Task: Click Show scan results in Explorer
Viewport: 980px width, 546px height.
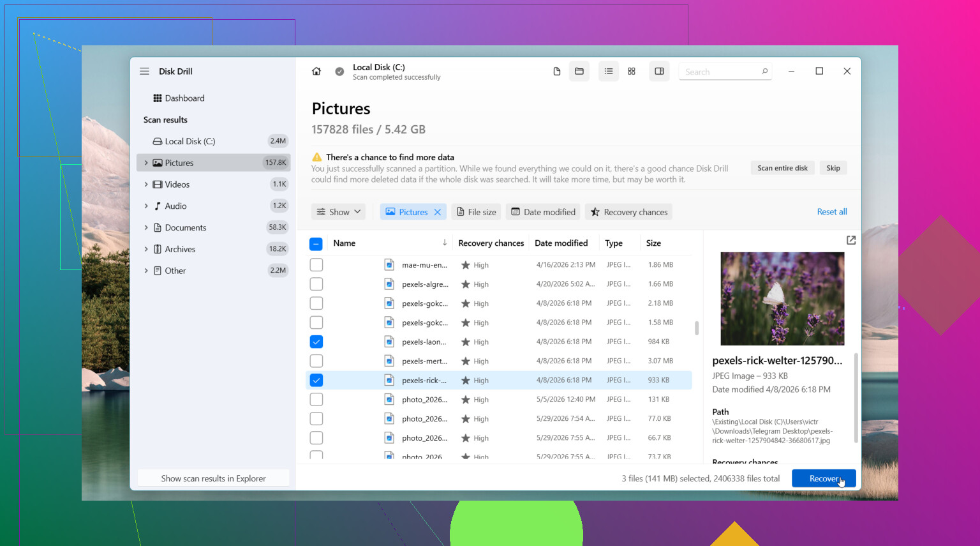Action: tap(213, 478)
